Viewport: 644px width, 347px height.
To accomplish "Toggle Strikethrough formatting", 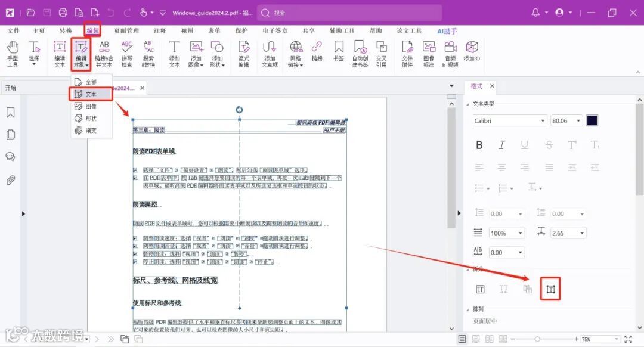I will [549, 145].
